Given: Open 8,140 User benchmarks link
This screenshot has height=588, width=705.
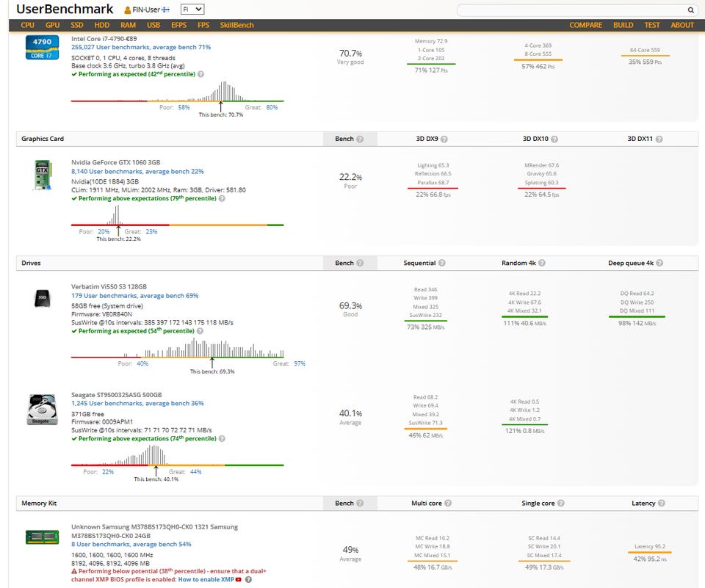Looking at the screenshot, I should pos(137,171).
